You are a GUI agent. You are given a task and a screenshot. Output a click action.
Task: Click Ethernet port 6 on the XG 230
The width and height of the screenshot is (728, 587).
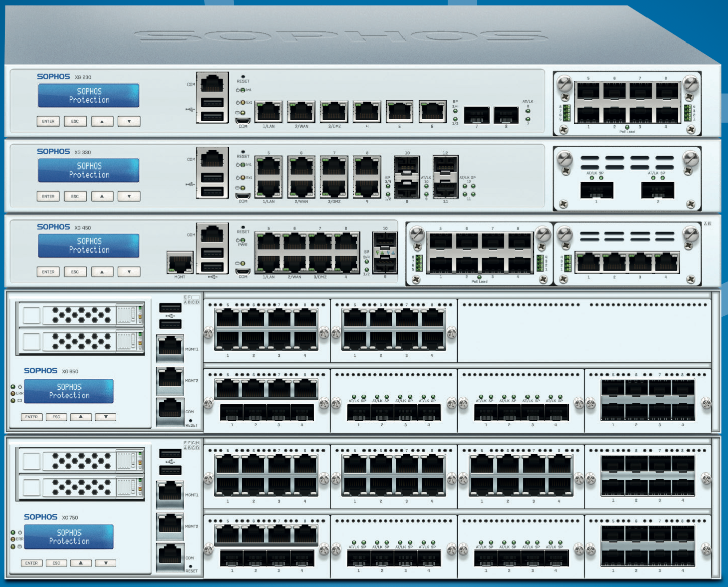[x=432, y=112]
